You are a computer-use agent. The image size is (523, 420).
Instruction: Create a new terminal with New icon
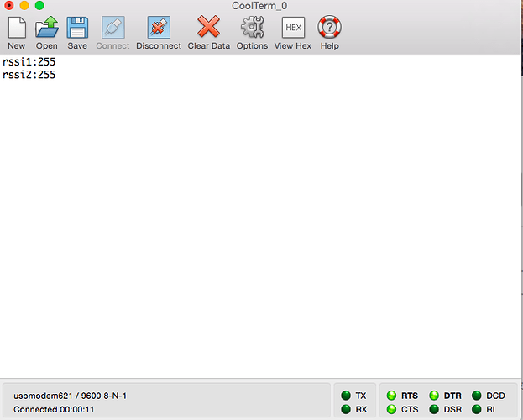click(17, 28)
